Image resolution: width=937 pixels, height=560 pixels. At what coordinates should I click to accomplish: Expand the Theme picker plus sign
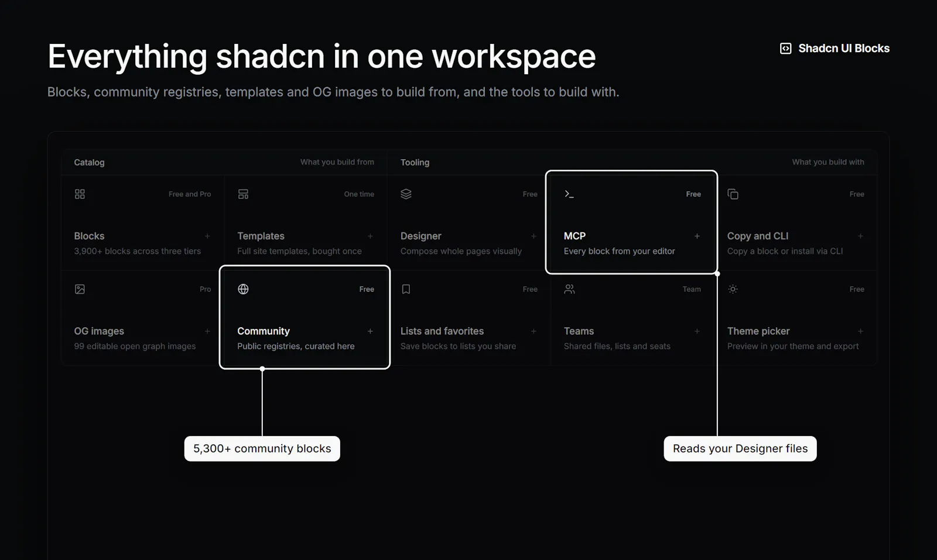(x=860, y=331)
